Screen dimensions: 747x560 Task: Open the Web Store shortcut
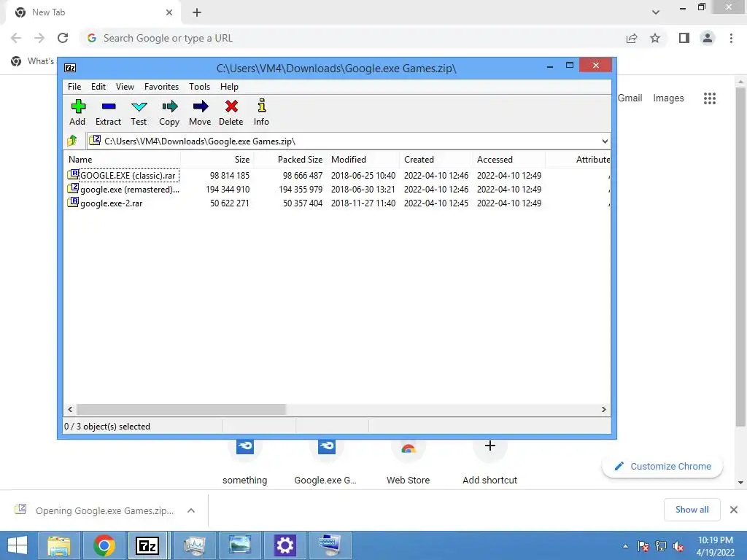409,462
